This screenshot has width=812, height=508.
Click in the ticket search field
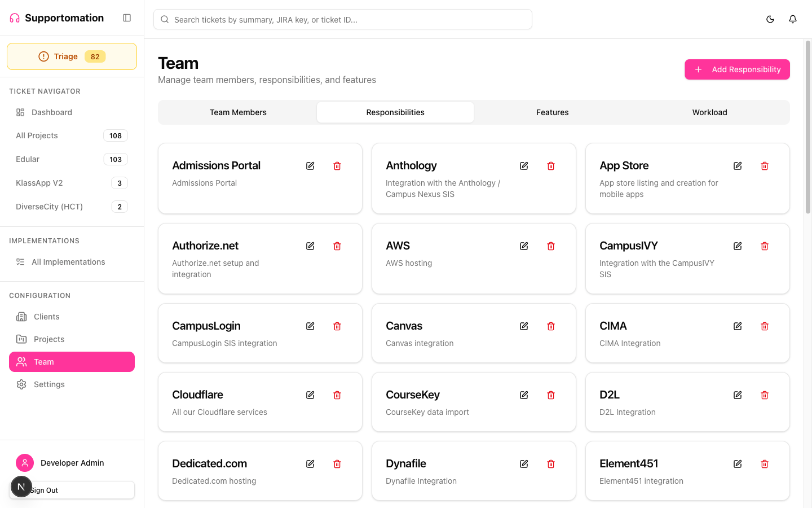[x=342, y=19]
